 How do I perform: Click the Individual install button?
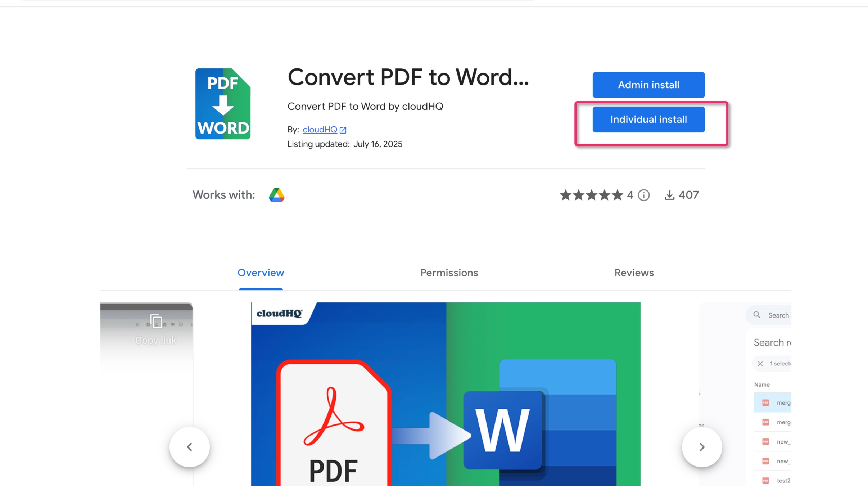point(648,120)
